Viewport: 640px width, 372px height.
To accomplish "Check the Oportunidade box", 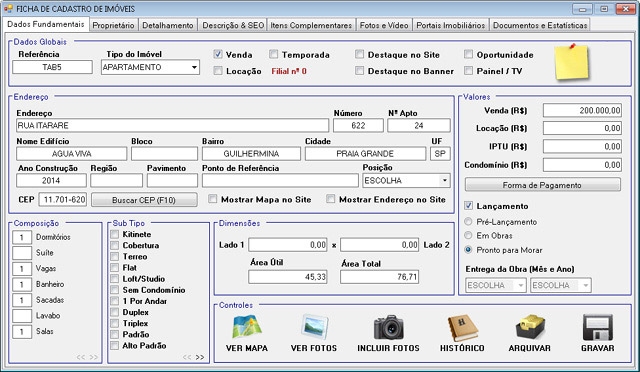I will click(469, 54).
